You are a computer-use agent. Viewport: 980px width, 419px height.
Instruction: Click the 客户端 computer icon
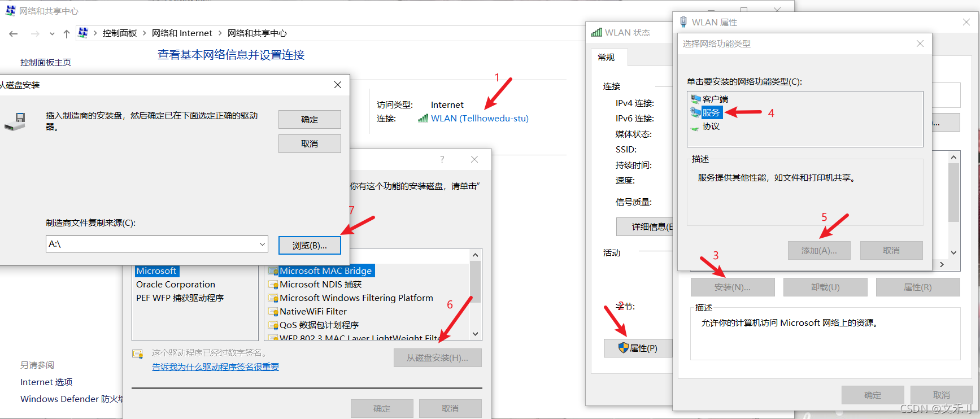696,99
